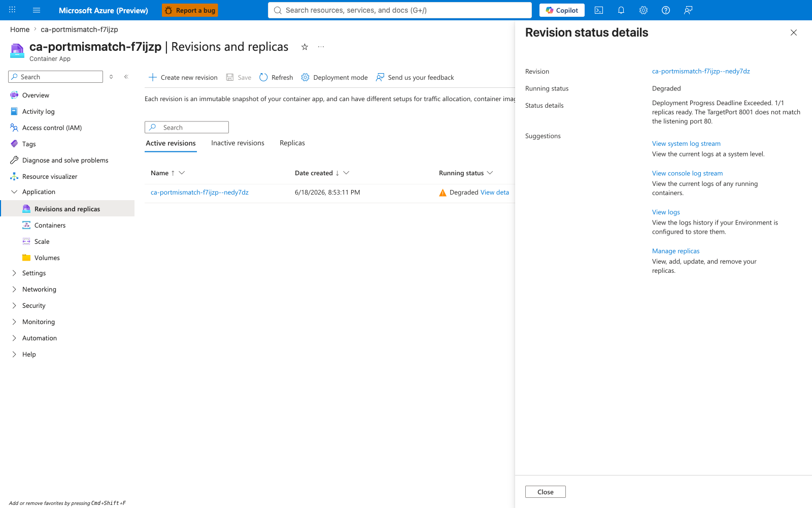Switch to the Inactive revisions tab
This screenshot has height=508, width=812.
pyautogui.click(x=238, y=143)
